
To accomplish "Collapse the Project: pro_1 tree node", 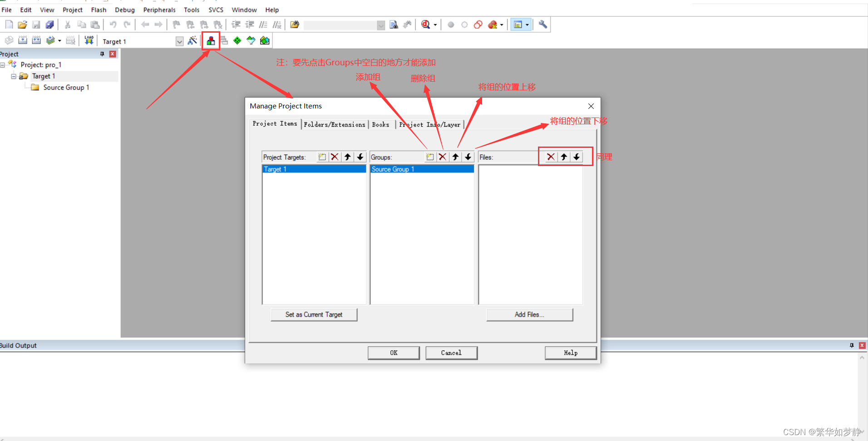I will pos(3,65).
